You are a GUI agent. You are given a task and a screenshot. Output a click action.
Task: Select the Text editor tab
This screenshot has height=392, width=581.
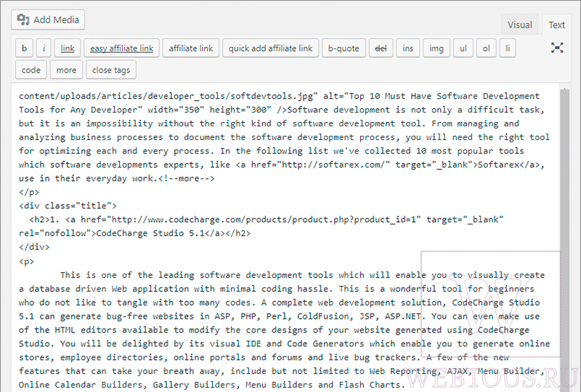(x=556, y=25)
